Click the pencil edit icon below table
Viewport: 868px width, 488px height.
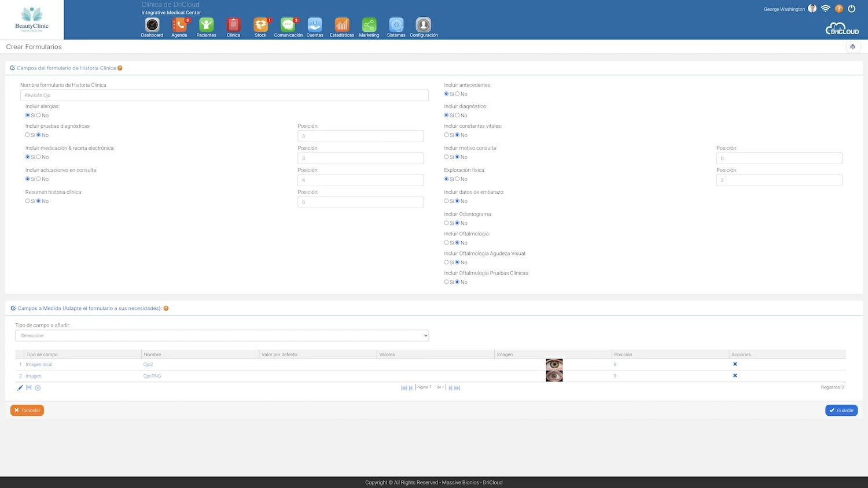pyautogui.click(x=20, y=388)
